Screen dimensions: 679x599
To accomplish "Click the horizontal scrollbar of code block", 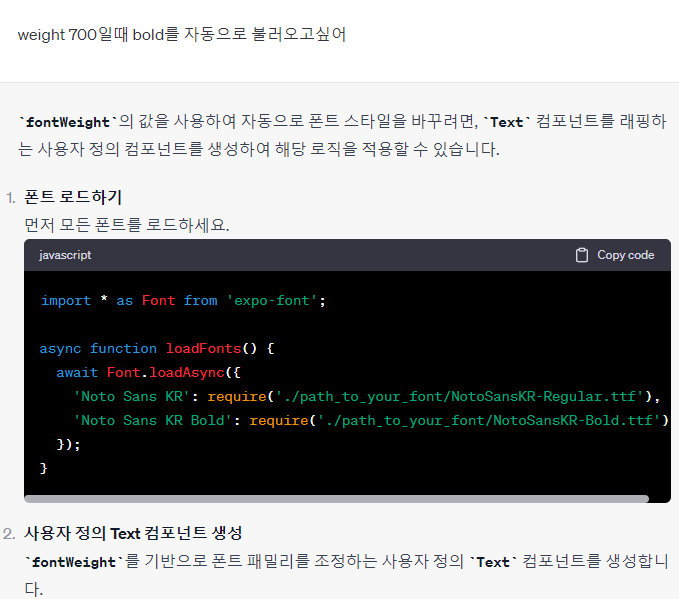I will tap(336, 499).
